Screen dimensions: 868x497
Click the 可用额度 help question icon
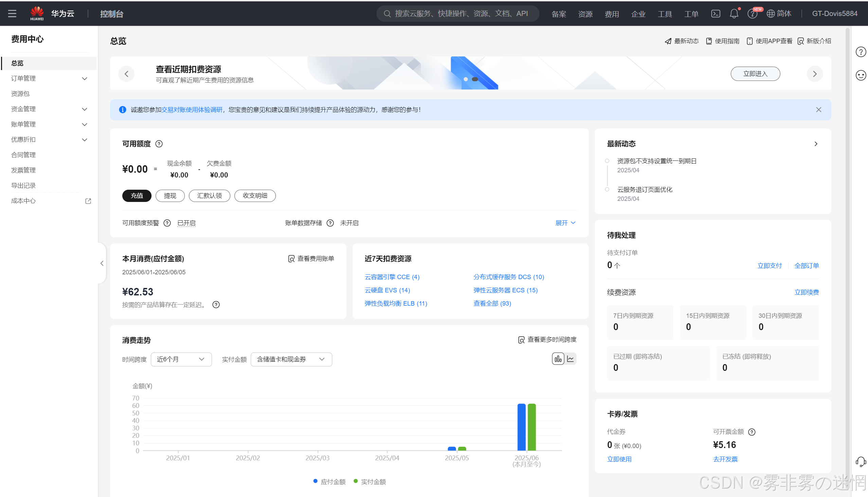point(159,144)
